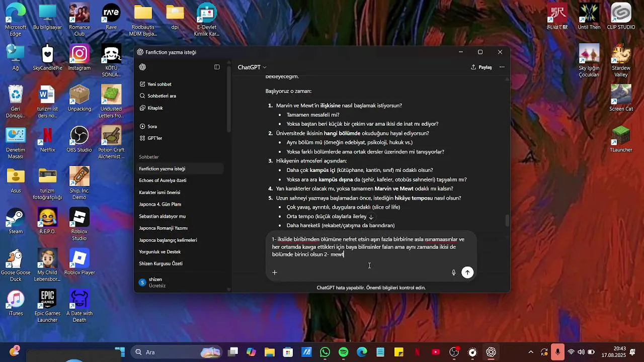Click the Goose Goose Duck desktop icon
This screenshot has height=362, width=644.
pos(16,265)
